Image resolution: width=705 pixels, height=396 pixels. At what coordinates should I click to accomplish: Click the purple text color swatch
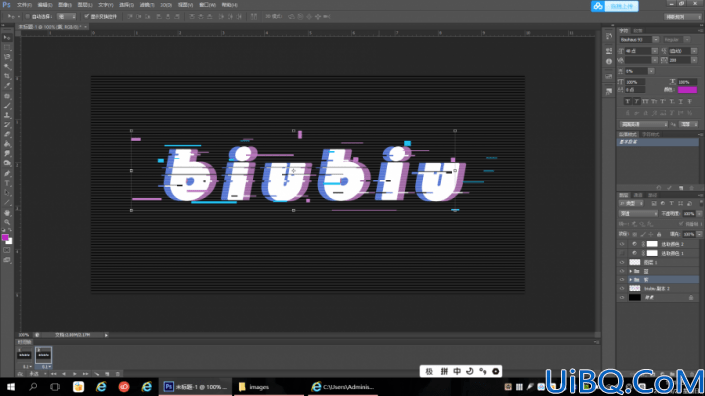(x=687, y=90)
